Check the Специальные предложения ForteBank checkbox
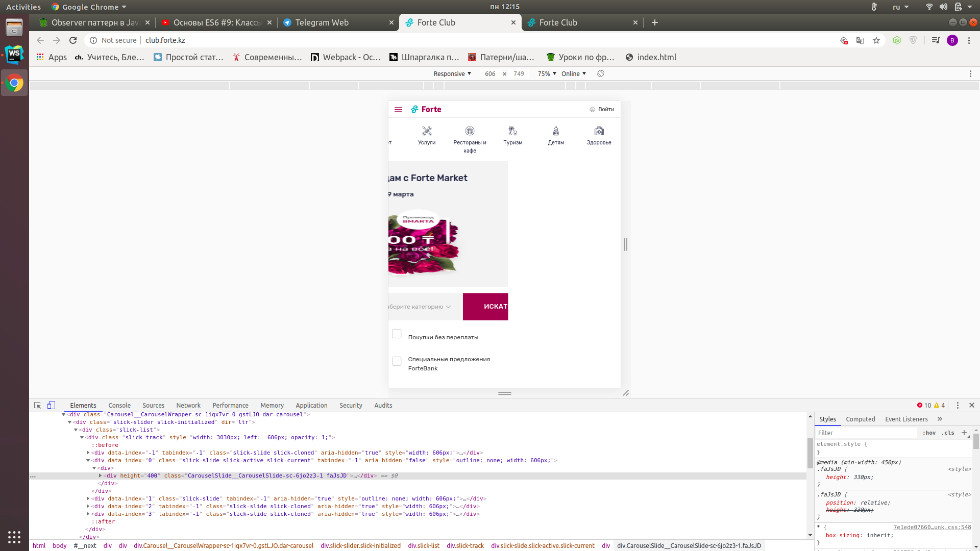The height and width of the screenshot is (551, 980). pyautogui.click(x=397, y=361)
